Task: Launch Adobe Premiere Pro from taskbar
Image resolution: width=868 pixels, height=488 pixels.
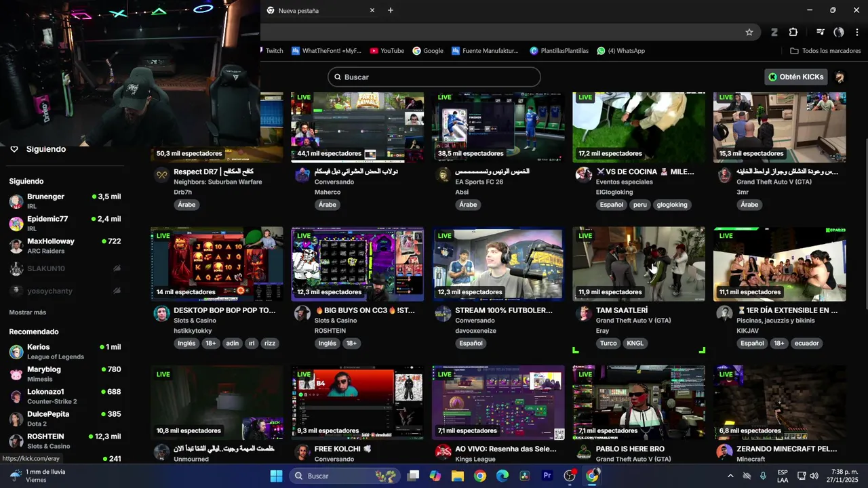Action: 547,476
